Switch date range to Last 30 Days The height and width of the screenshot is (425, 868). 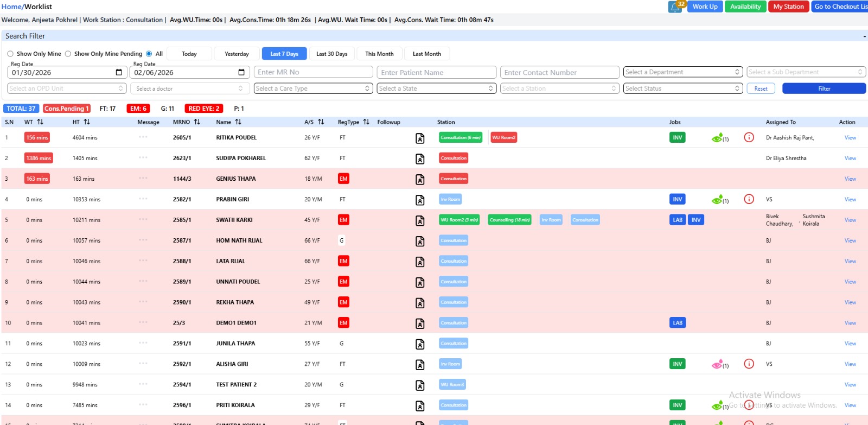[331, 54]
